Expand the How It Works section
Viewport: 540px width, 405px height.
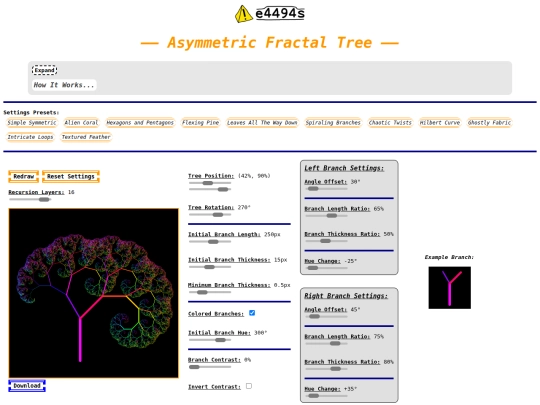[44, 70]
